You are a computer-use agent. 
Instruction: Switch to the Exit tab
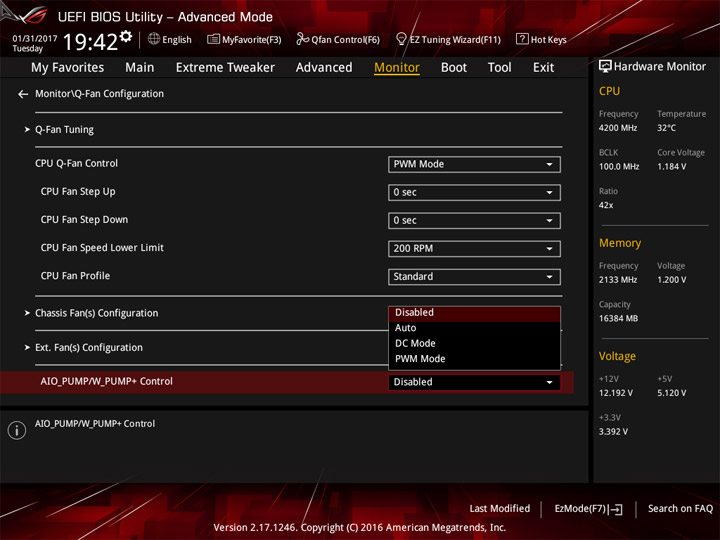point(543,68)
